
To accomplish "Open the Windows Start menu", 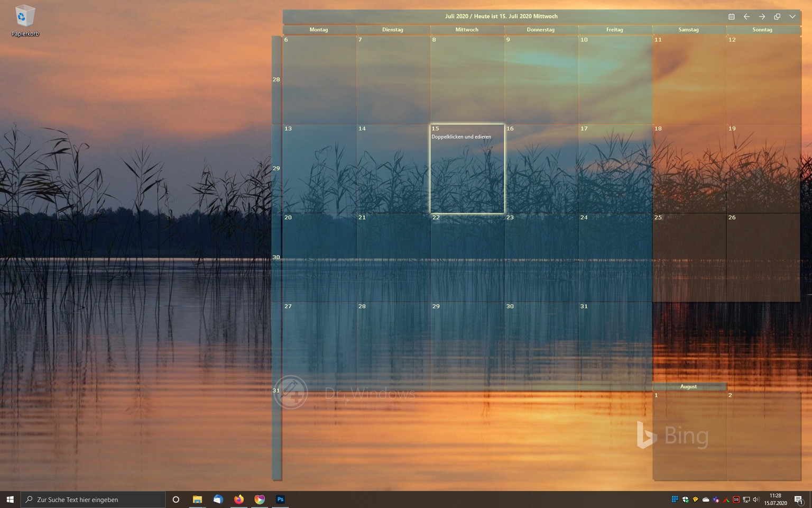I will (10, 500).
